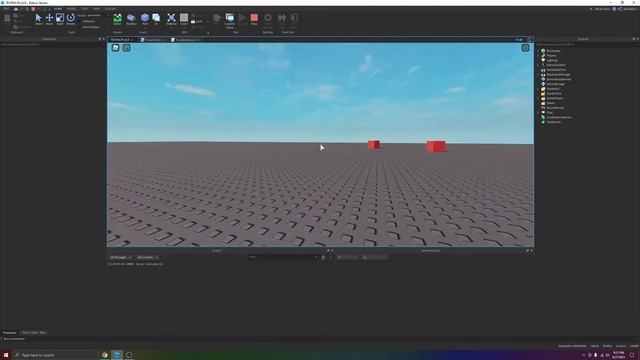Stop the running playtest
The height and width of the screenshot is (360, 640).
coord(254,19)
